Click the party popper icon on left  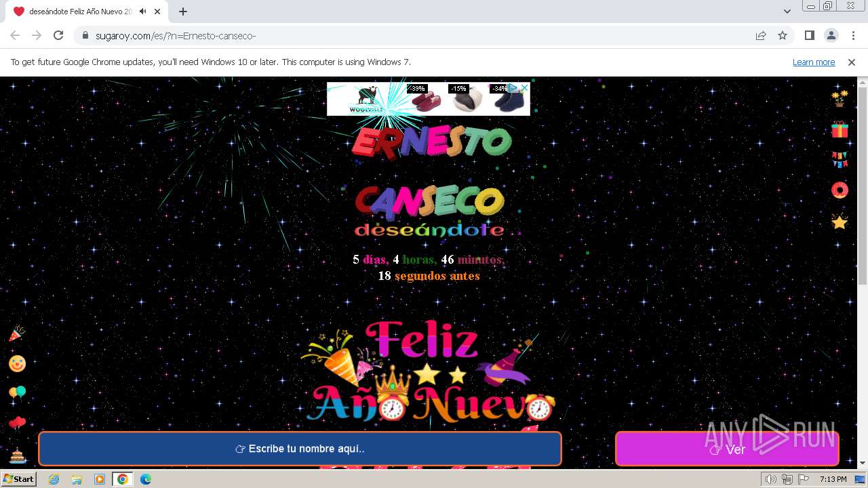pyautogui.click(x=17, y=333)
